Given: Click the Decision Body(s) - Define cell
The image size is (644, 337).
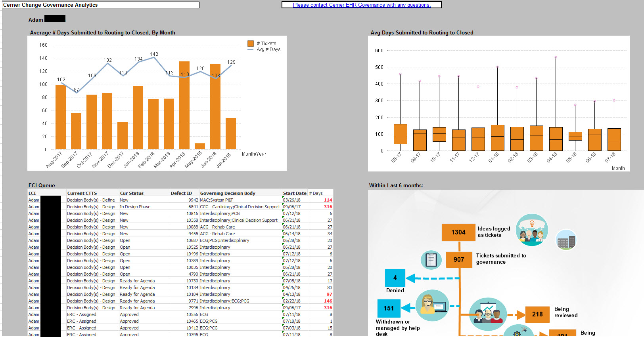Looking at the screenshot, I should 93,200.
